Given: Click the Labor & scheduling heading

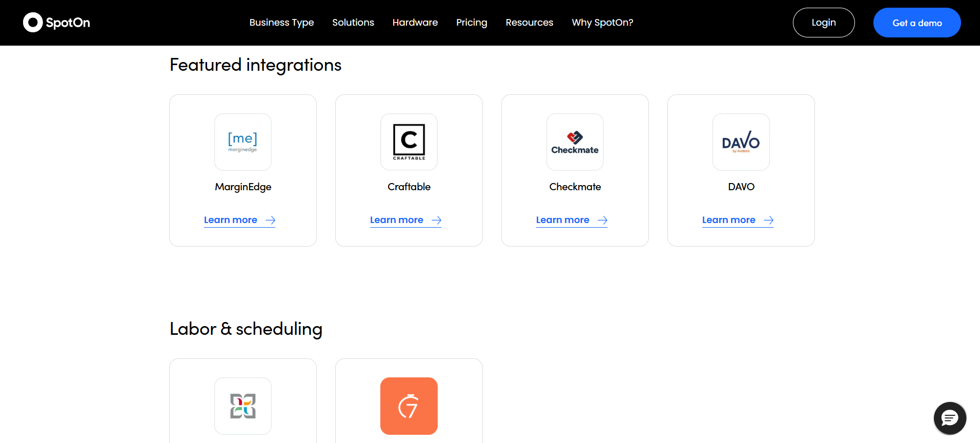Looking at the screenshot, I should [246, 329].
